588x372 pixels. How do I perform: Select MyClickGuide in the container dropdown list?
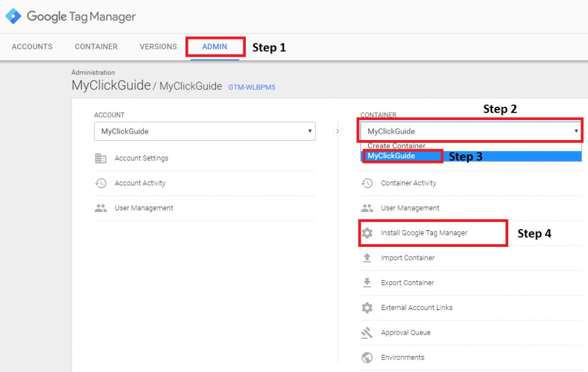tap(471, 156)
